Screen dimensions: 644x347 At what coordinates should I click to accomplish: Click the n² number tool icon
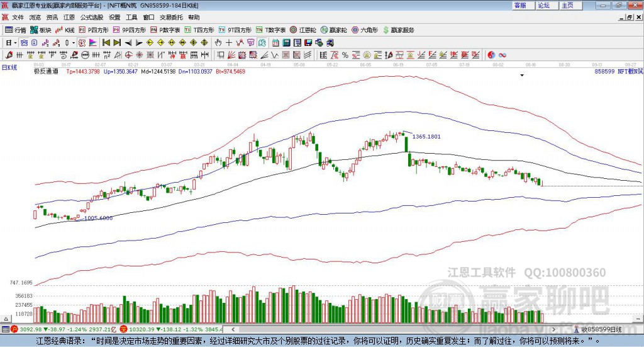click(x=107, y=55)
